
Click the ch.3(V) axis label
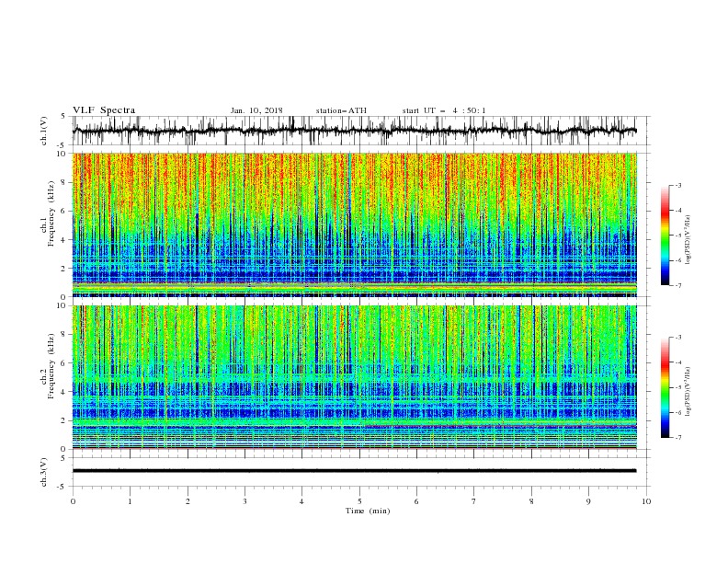click(x=44, y=472)
